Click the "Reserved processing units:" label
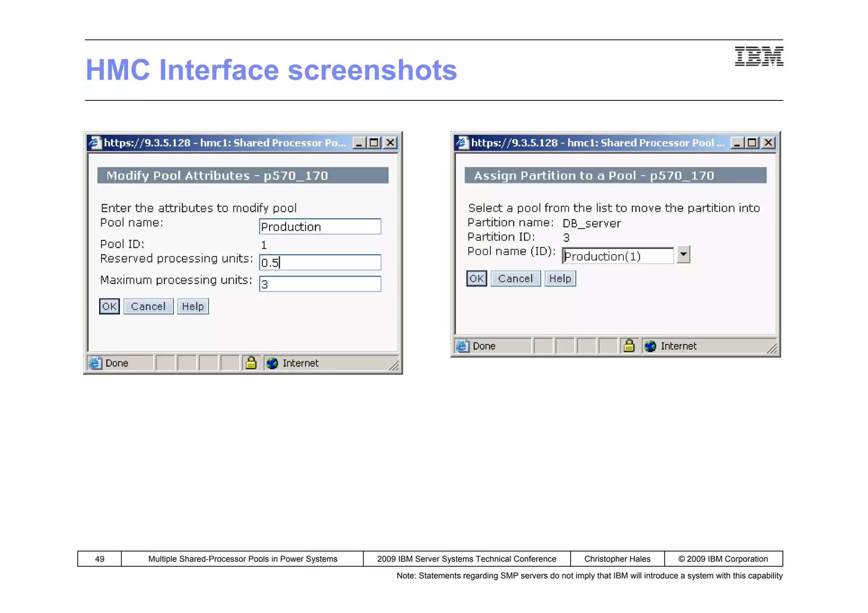 pyautogui.click(x=176, y=258)
